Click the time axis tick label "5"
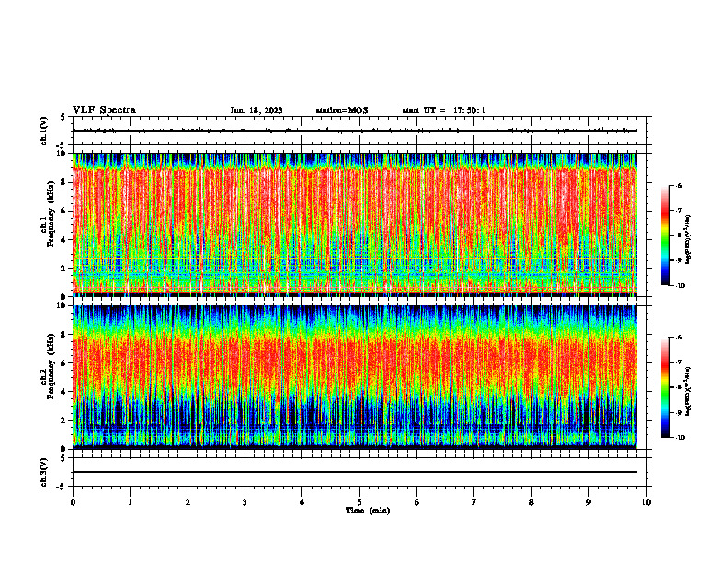The width and height of the screenshot is (728, 563). click(x=359, y=502)
